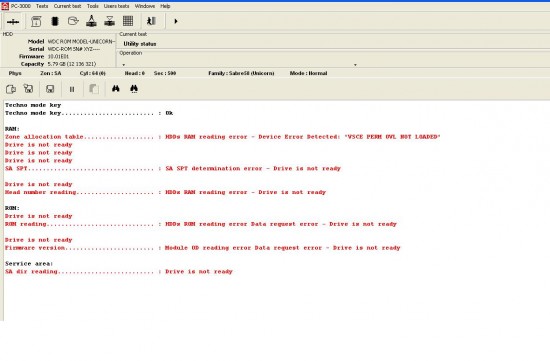Click the Service area: header in the log

pos(29,263)
